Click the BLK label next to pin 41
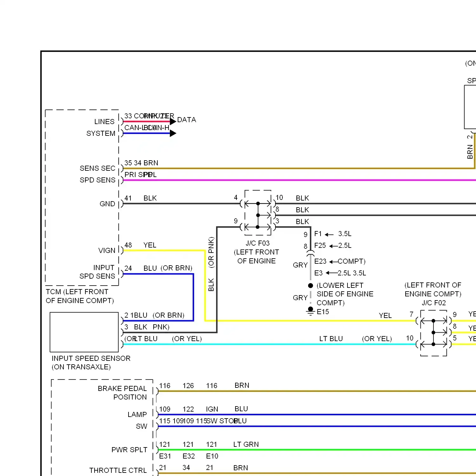This screenshot has width=476, height=476. (150, 198)
